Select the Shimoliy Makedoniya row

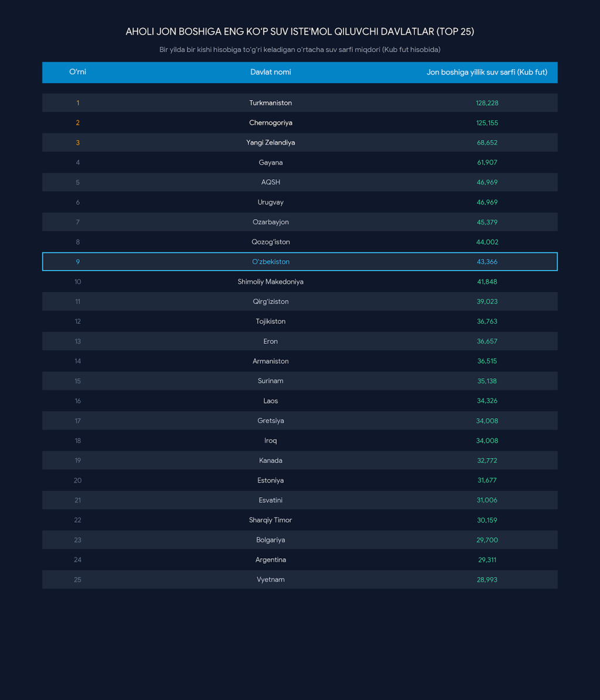(299, 282)
